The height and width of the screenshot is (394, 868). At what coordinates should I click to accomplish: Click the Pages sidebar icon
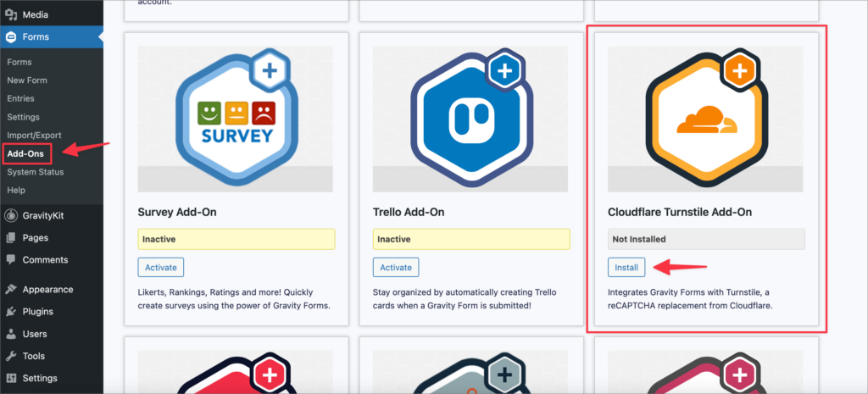click(11, 238)
